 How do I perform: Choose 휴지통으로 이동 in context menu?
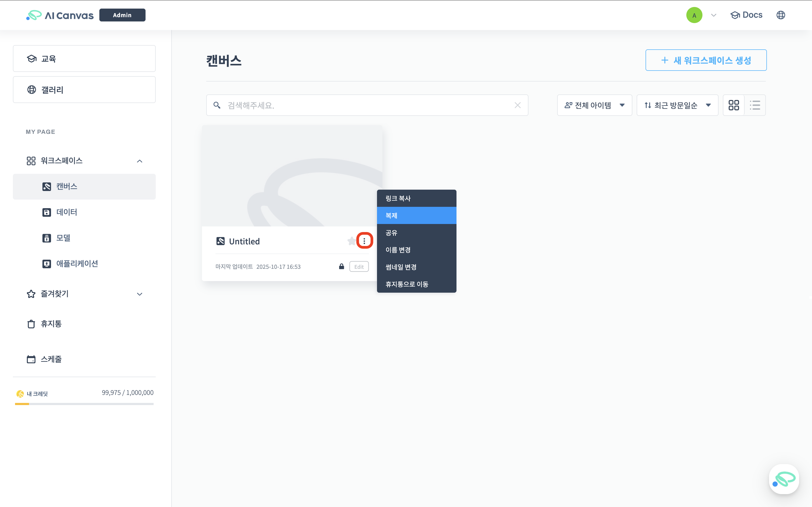coord(416,284)
